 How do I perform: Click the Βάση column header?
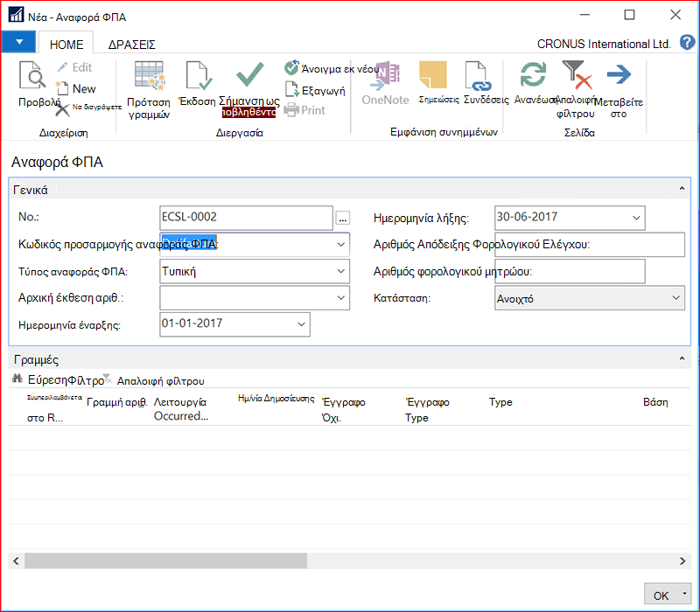coord(655,402)
